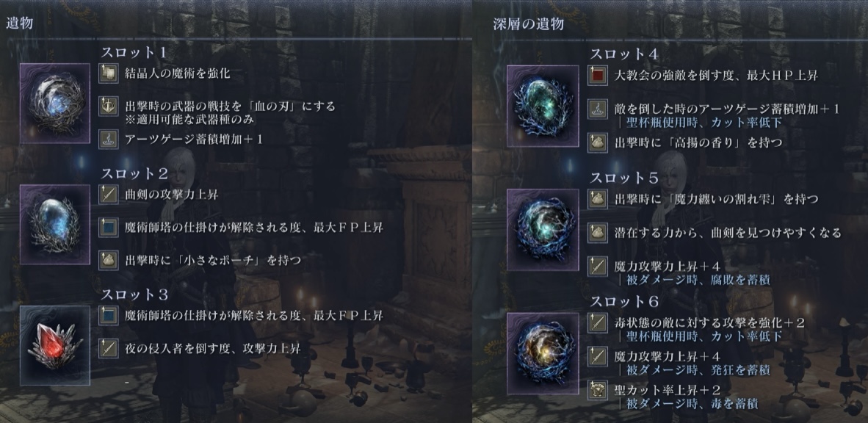Click the blue icon beside Slot 3 魔術師塔 effect

point(109,316)
